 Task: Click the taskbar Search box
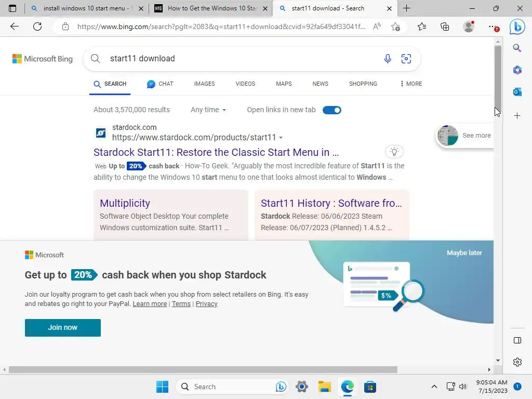tap(232, 387)
